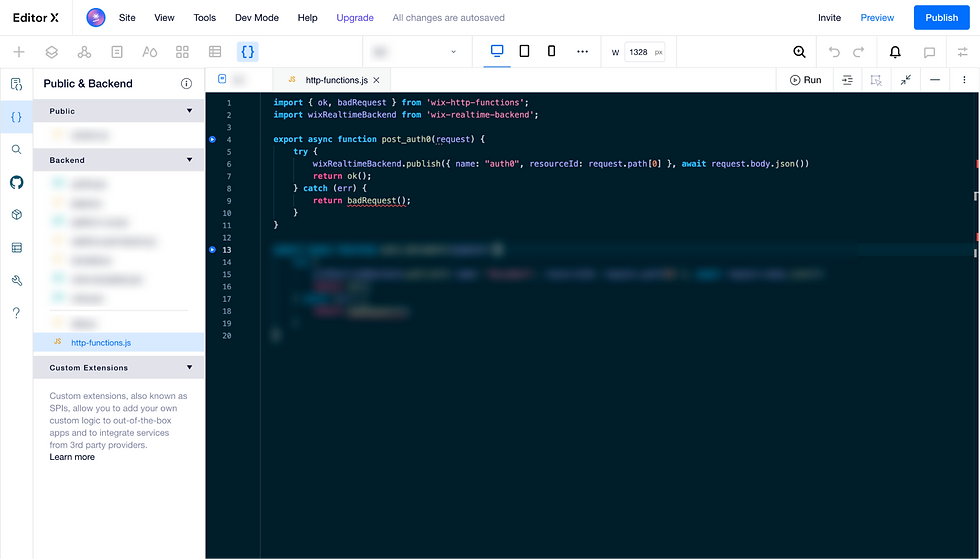Run the code with Run button
Screen dimensions: 980x559
[x=806, y=80]
